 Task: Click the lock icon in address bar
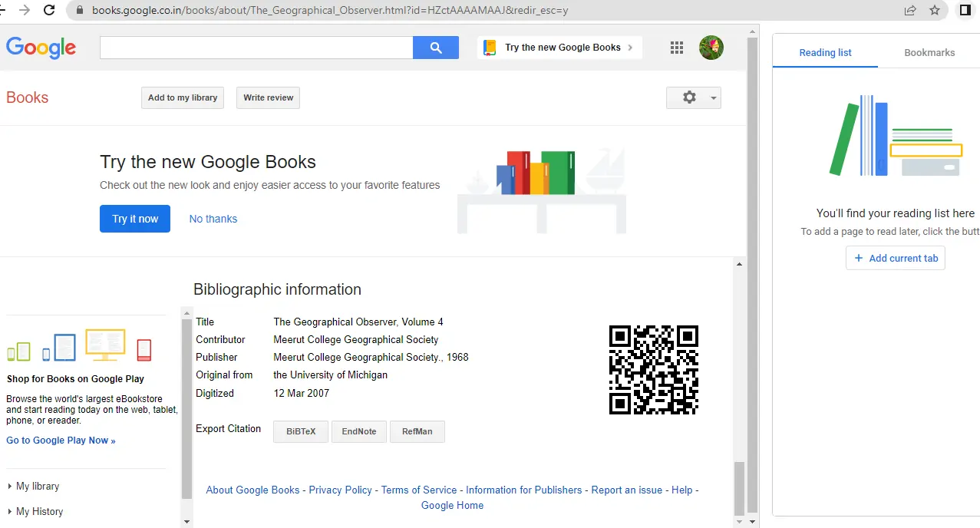pos(79,11)
